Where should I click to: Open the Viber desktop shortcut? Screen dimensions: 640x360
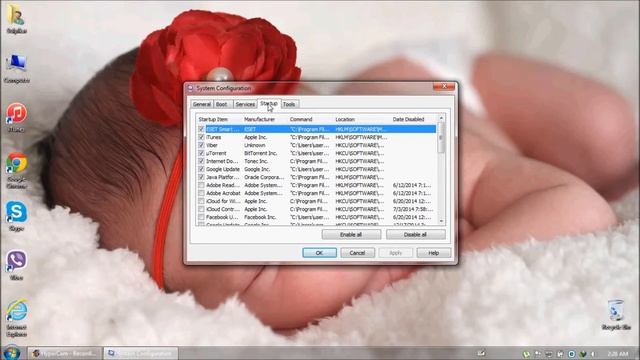[16, 265]
